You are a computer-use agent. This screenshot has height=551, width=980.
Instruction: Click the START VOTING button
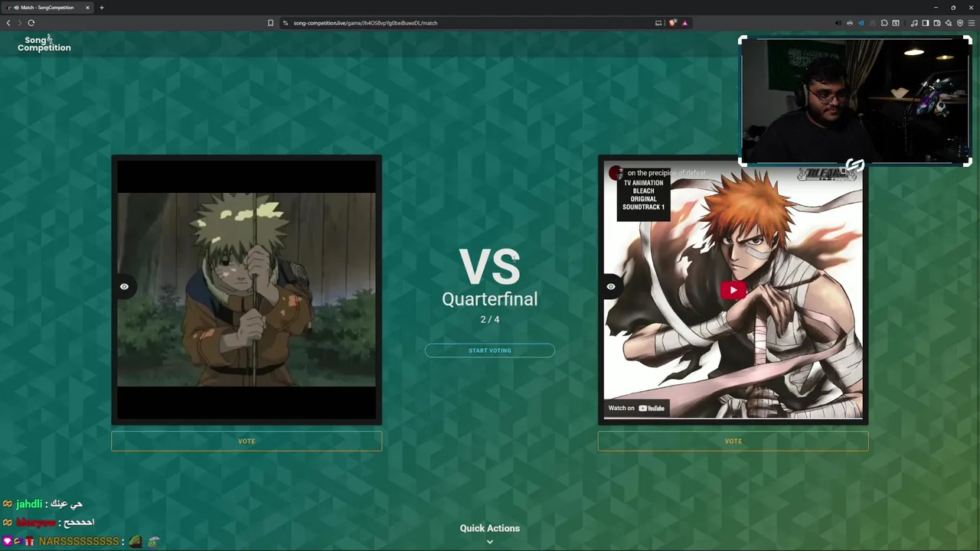point(490,350)
